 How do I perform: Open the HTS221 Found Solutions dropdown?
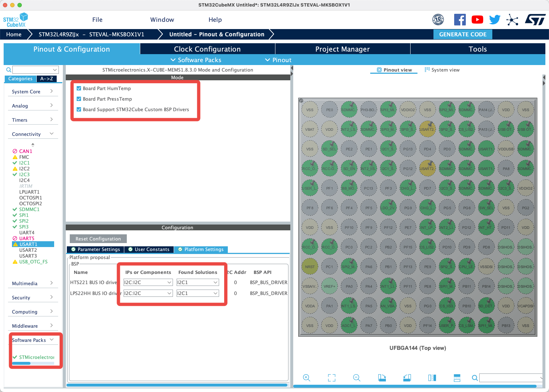(198, 282)
